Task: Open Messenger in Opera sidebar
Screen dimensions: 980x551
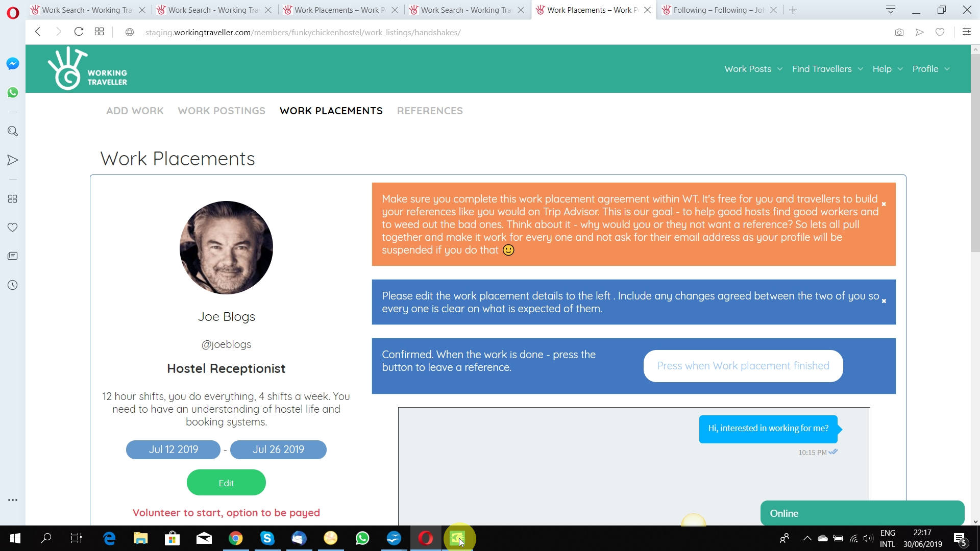Action: click(x=13, y=64)
